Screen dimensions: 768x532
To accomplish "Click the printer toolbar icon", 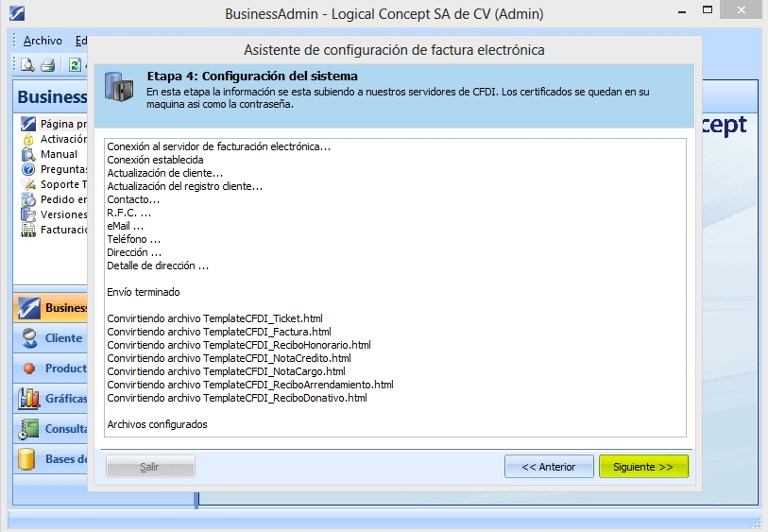I will click(47, 64).
